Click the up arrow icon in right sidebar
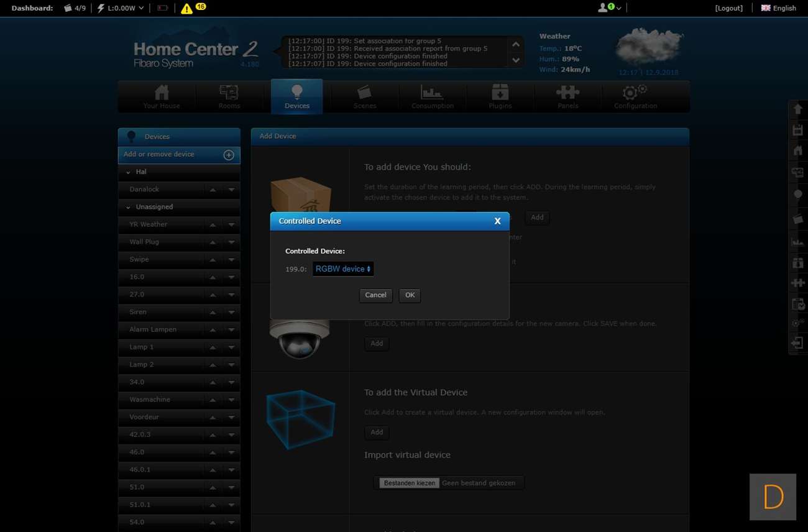Image resolution: width=808 pixels, height=532 pixels. (x=798, y=109)
